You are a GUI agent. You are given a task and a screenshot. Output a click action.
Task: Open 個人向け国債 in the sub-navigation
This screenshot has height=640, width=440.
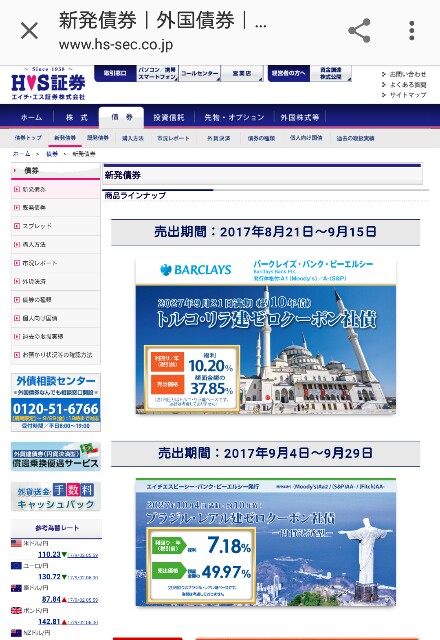(306, 138)
